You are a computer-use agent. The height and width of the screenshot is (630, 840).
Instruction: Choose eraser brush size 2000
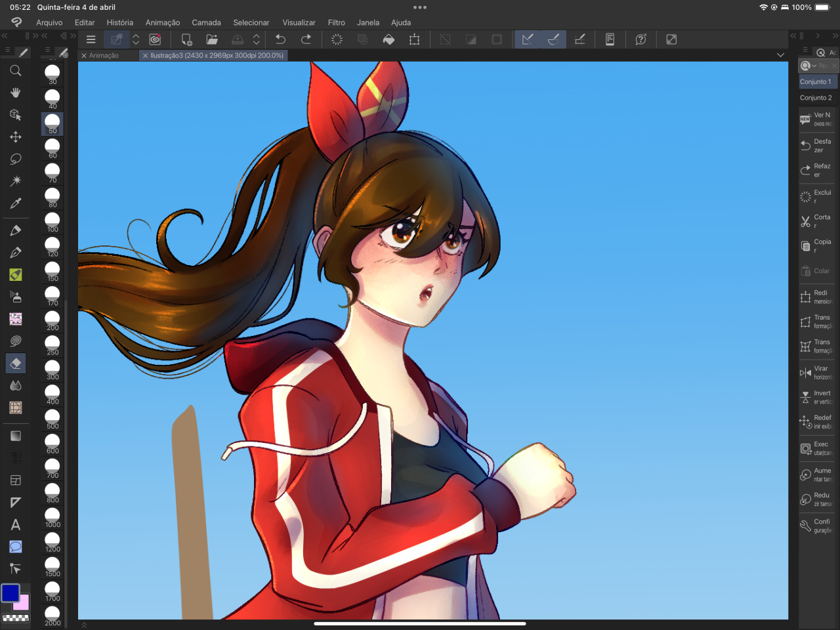pyautogui.click(x=52, y=615)
